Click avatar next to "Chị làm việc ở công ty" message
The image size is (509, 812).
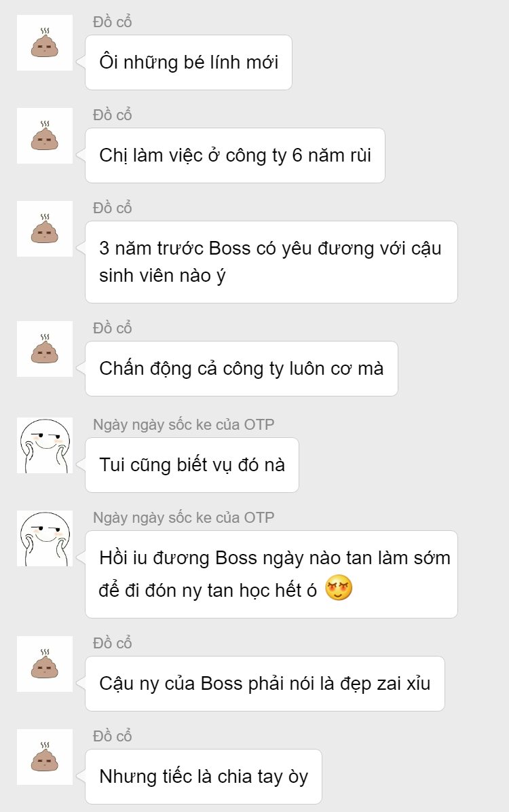45,136
